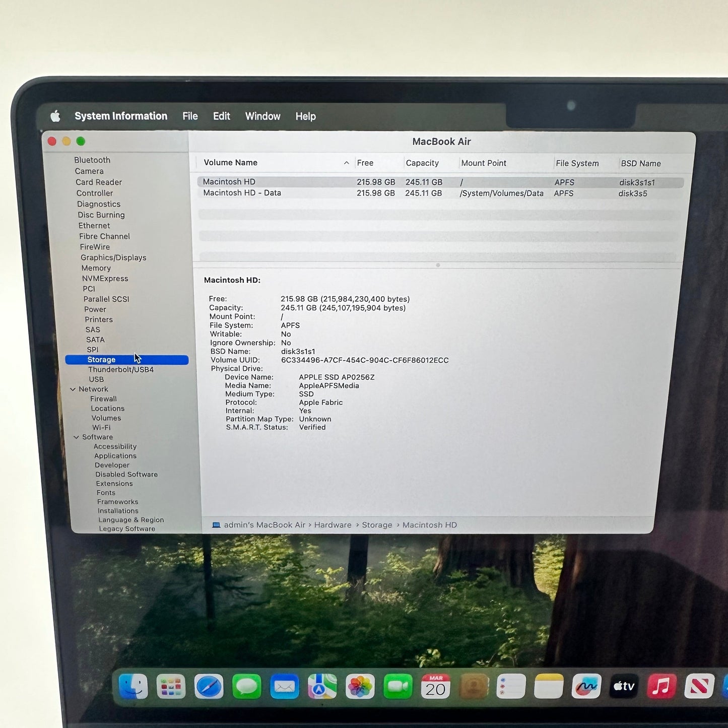
Task: Open Notes app in the Dock
Action: [549, 686]
